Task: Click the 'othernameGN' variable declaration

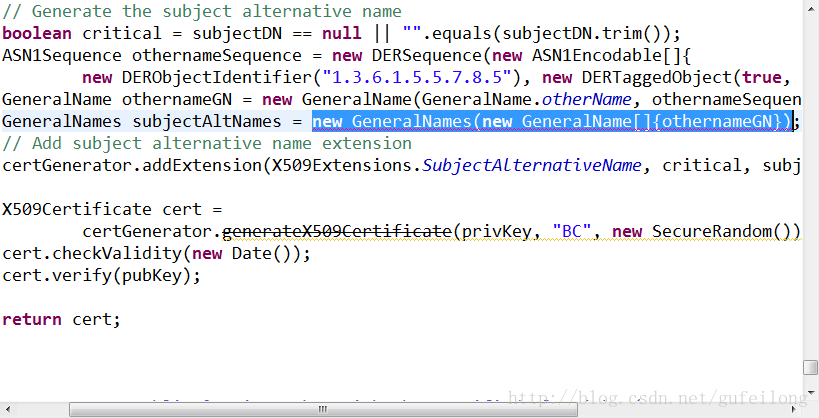Action: 177,99
